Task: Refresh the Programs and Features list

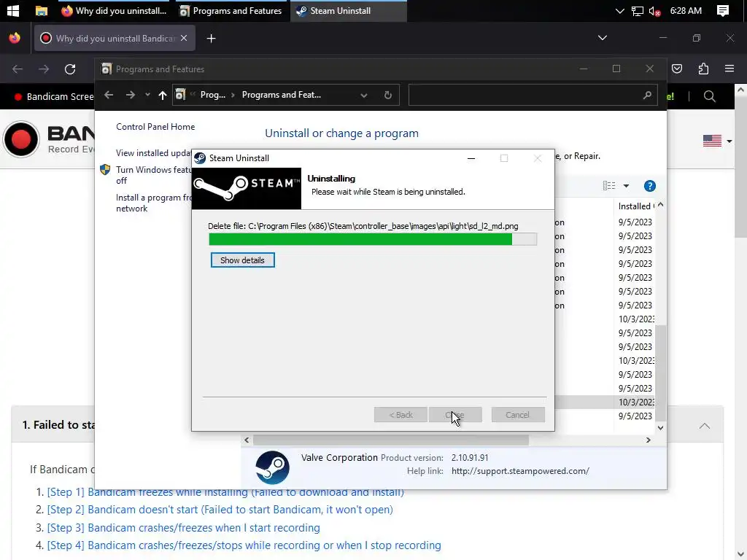Action: 388,96
